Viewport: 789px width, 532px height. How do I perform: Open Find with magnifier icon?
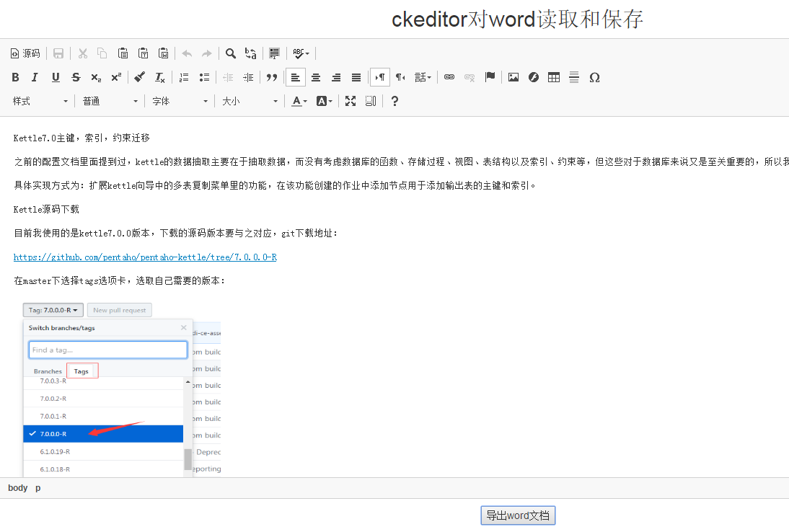[x=231, y=53]
